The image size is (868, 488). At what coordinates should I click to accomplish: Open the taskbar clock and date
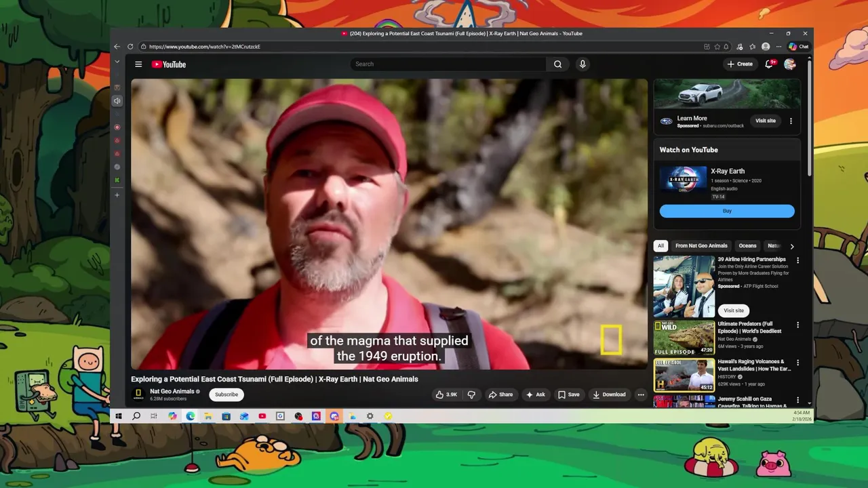point(801,416)
